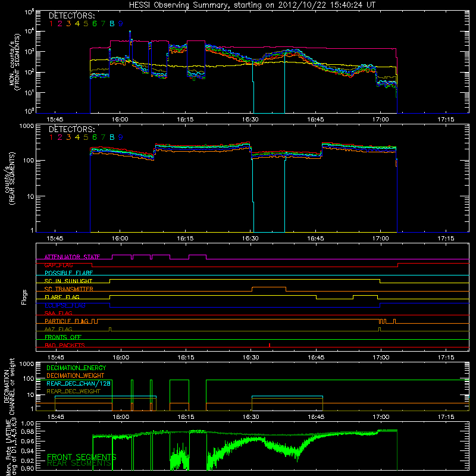Screen dimensions: 476x476
Task: Select detector 7 in the rear segments legend
Action: point(103,137)
